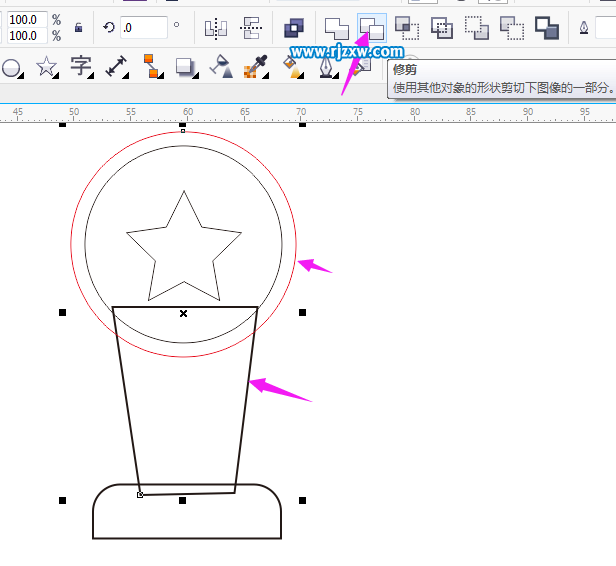Mirror the selection horizontally
616x566 pixels.
(x=215, y=27)
